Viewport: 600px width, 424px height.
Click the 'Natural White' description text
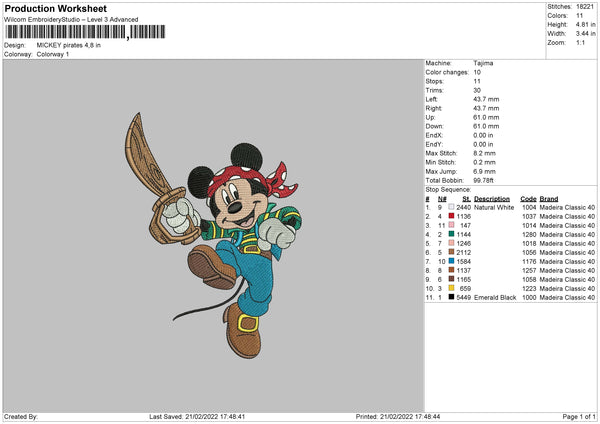tap(494, 207)
